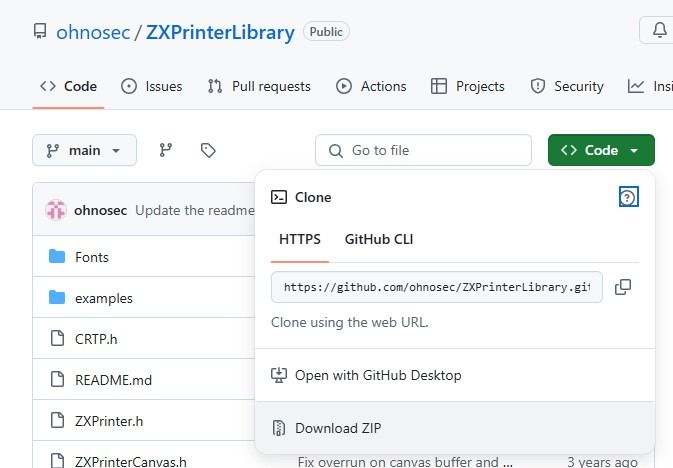Click the terminal icon beside Clone

(x=279, y=197)
